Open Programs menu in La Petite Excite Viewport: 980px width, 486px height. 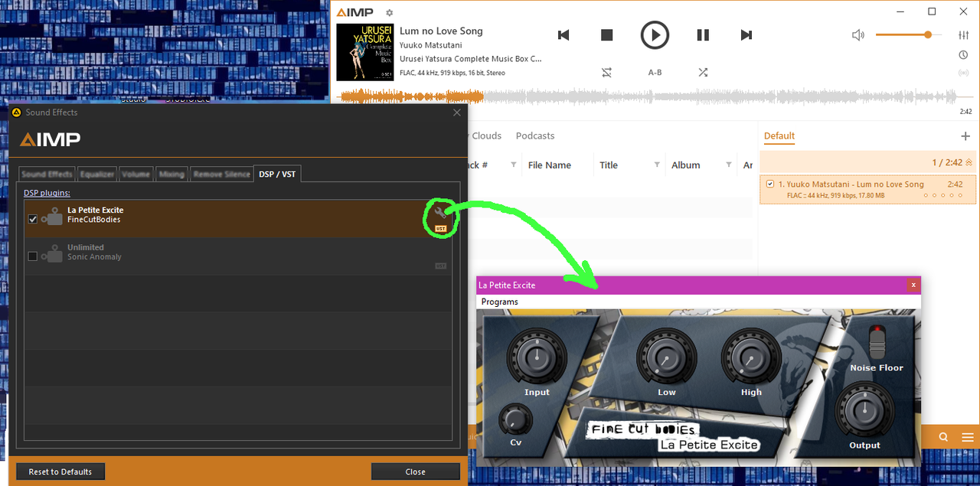[500, 302]
